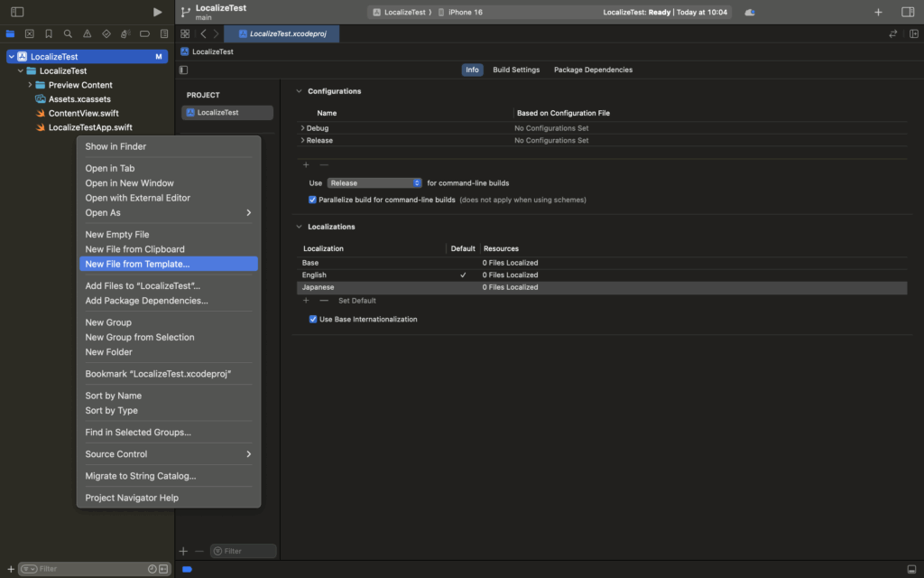Toggle the inspector sidebar icon

908,12
